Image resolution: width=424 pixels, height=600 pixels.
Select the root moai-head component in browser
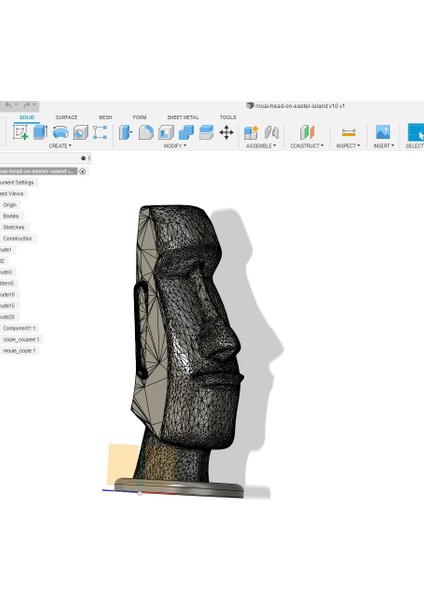point(38,171)
